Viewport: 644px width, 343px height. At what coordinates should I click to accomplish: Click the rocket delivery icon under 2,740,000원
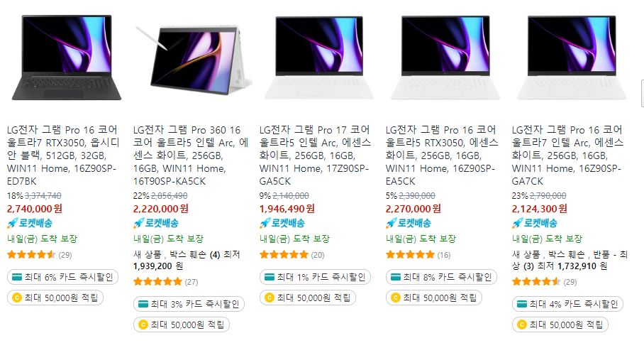click(13, 224)
